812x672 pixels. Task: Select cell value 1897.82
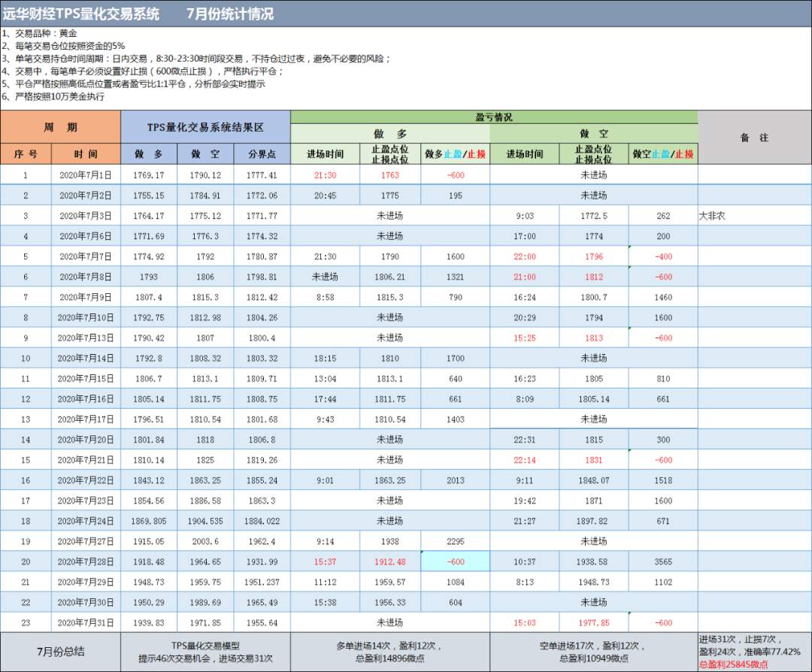[x=594, y=522]
